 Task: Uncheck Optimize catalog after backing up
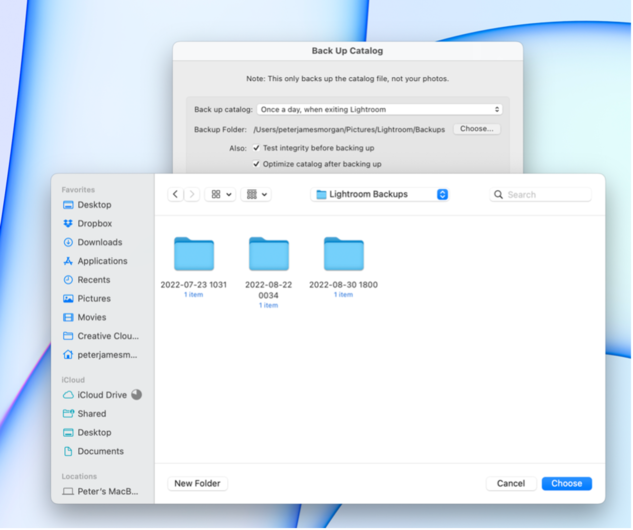[256, 164]
